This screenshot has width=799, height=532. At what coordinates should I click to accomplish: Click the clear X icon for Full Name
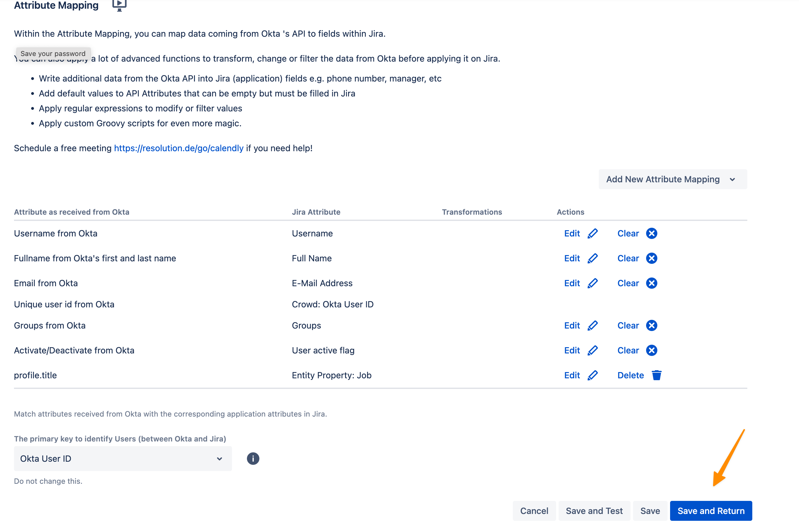[x=651, y=258]
